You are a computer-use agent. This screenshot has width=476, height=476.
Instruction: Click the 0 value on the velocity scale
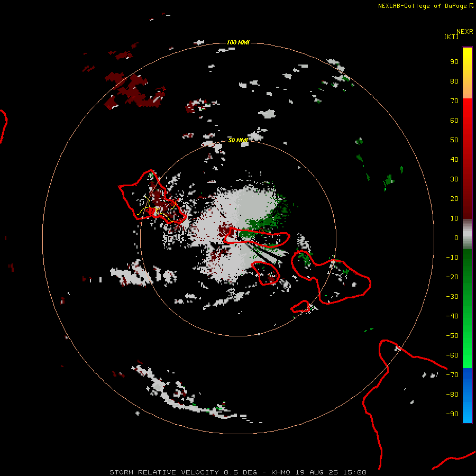pyautogui.click(x=456, y=237)
